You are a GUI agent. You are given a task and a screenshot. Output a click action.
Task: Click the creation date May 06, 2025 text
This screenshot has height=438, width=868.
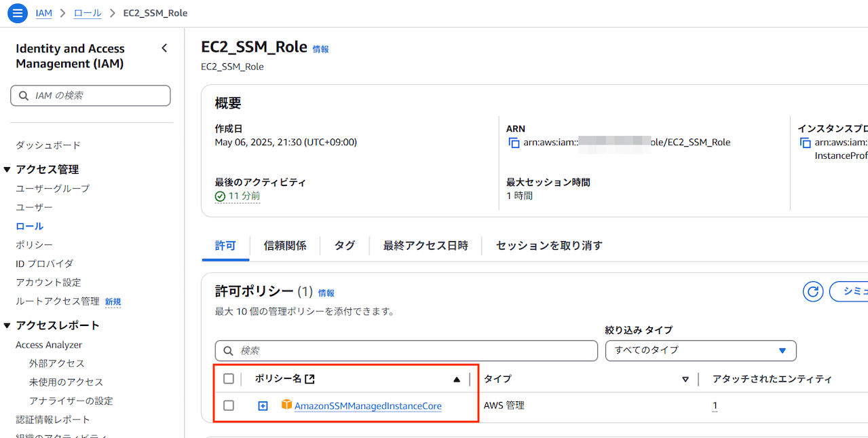point(286,143)
